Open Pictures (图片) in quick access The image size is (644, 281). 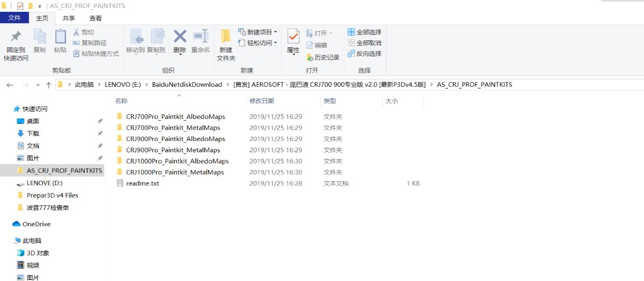(33, 158)
